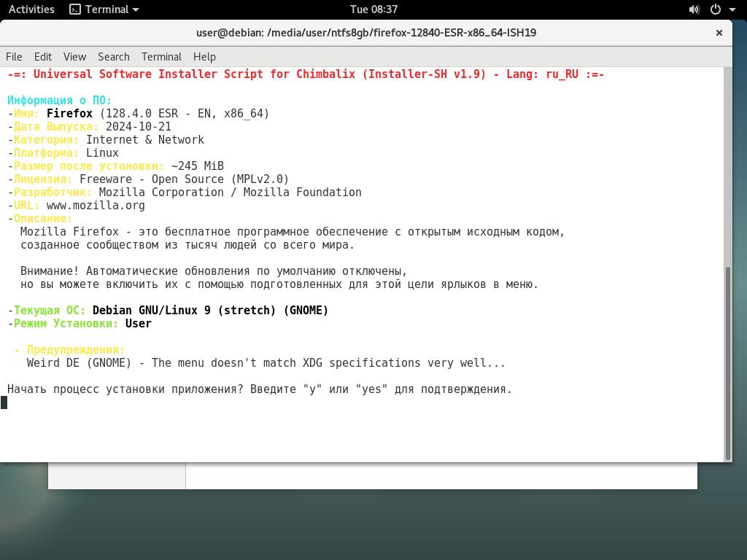Image resolution: width=747 pixels, height=560 pixels.
Task: Click '(128.4.0 ESR - EN, x86_64)' version text
Action: click(185, 113)
